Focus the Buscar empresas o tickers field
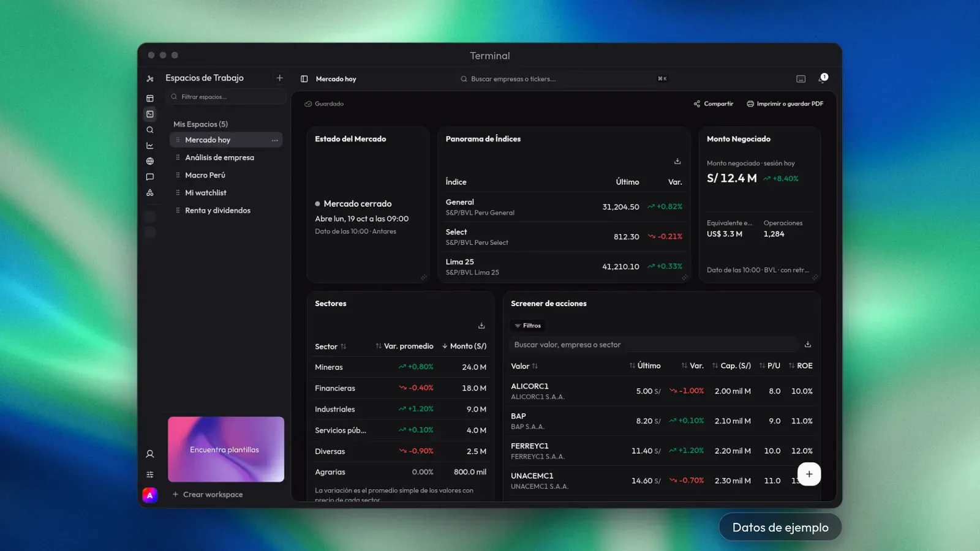The height and width of the screenshot is (551, 980). click(563, 79)
